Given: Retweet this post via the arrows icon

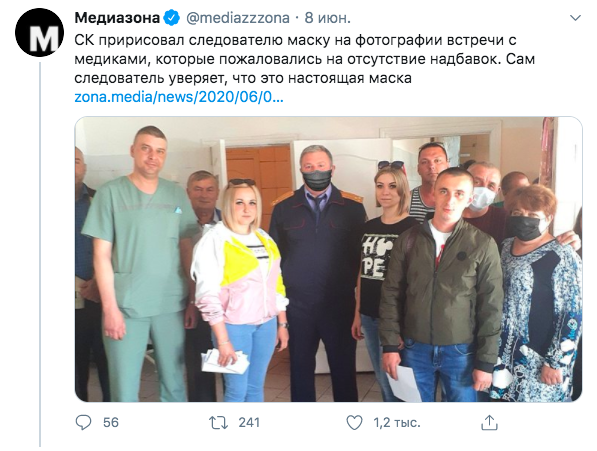Looking at the screenshot, I should (219, 422).
